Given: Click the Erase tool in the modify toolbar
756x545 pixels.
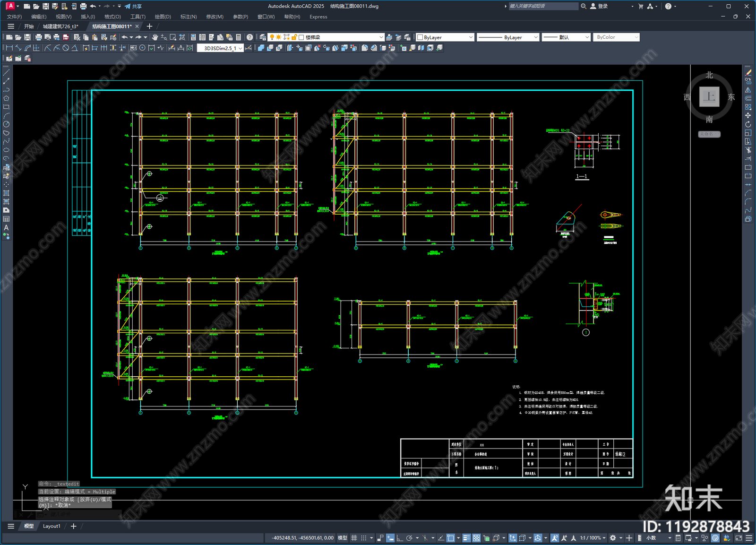Looking at the screenshot, I should click(748, 72).
